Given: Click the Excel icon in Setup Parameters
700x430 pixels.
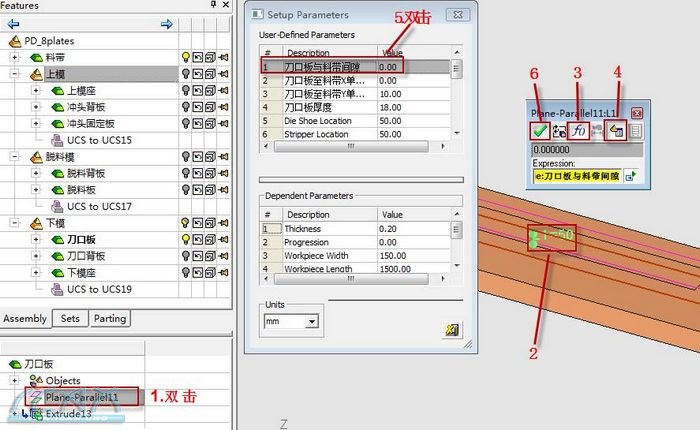Looking at the screenshot, I should [453, 329].
